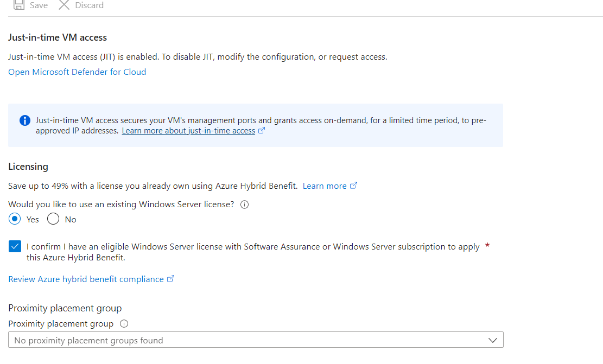Click external icon beside Hybrid Benefit Learn more

(x=353, y=186)
